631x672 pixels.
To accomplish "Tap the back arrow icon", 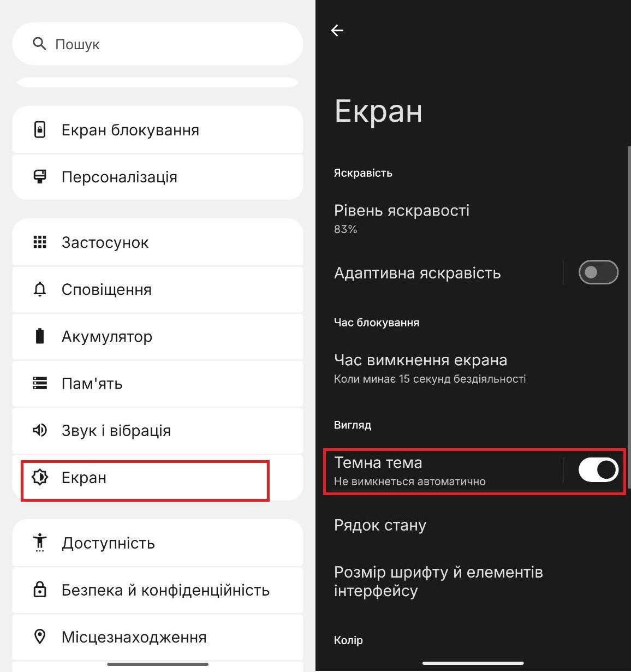I will coord(337,31).
